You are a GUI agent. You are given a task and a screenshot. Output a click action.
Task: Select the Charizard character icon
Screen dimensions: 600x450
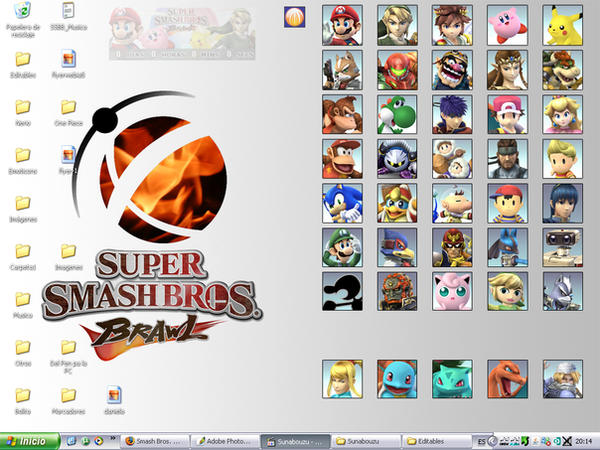click(507, 379)
